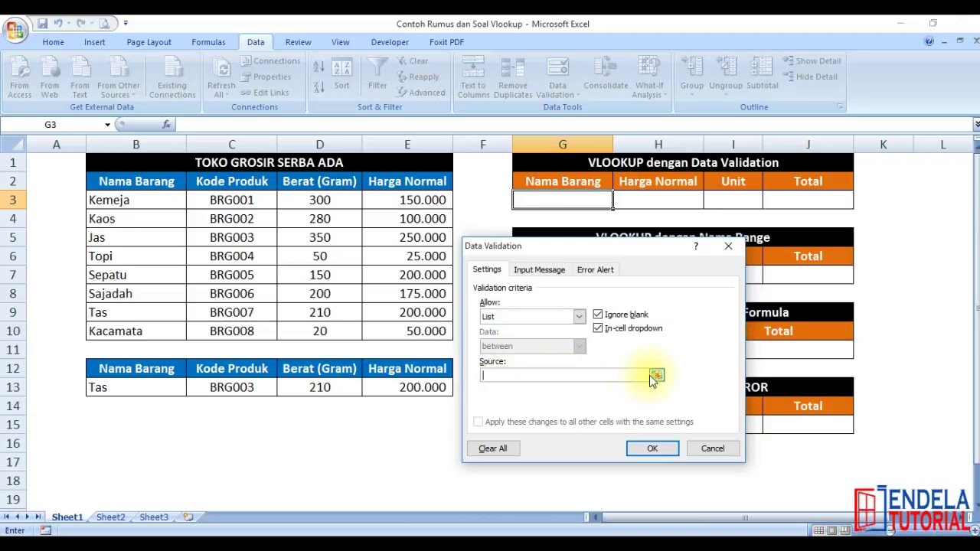
Task: Switch to Input Message tab
Action: point(539,269)
